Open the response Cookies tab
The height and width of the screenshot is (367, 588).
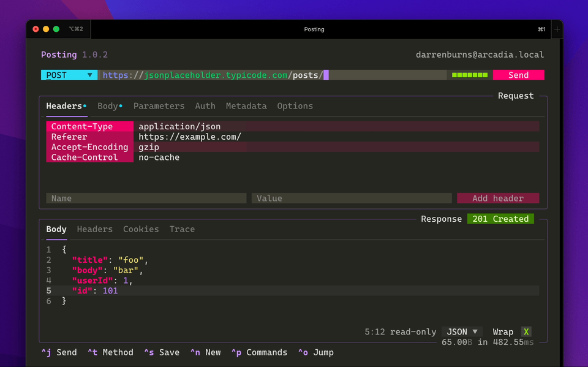(x=141, y=229)
